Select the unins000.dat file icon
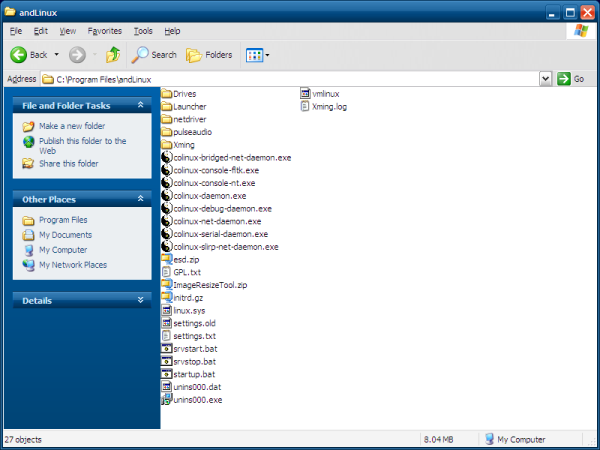This screenshot has width=600, height=450. point(166,386)
